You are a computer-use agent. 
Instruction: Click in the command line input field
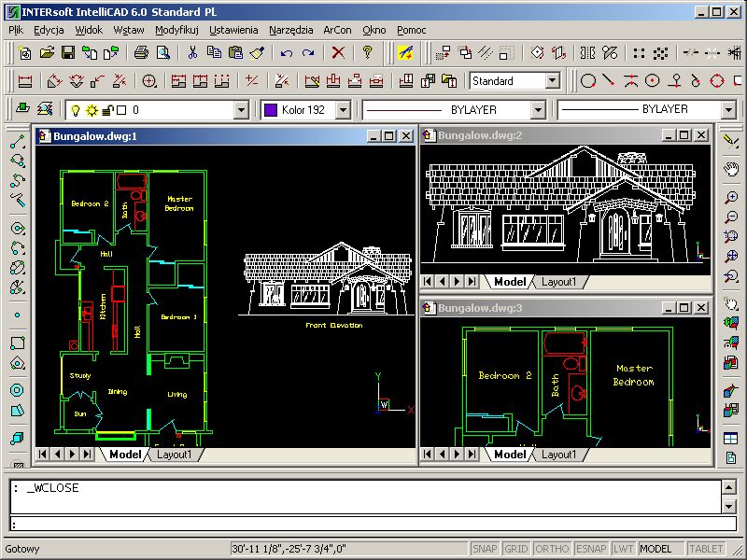[x=373, y=525]
